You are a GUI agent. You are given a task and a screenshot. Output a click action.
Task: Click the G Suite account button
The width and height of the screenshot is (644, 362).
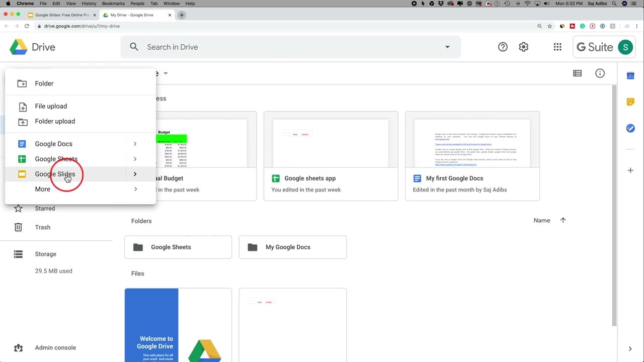point(604,47)
